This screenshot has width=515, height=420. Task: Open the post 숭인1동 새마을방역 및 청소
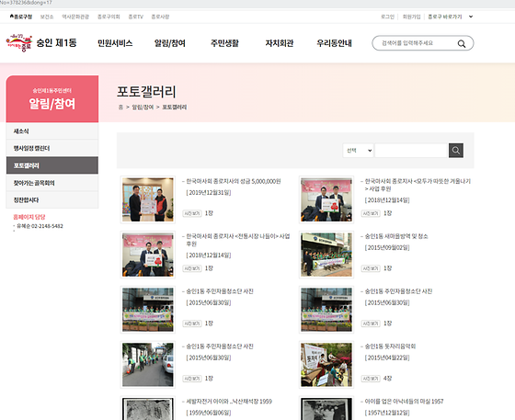(396, 236)
